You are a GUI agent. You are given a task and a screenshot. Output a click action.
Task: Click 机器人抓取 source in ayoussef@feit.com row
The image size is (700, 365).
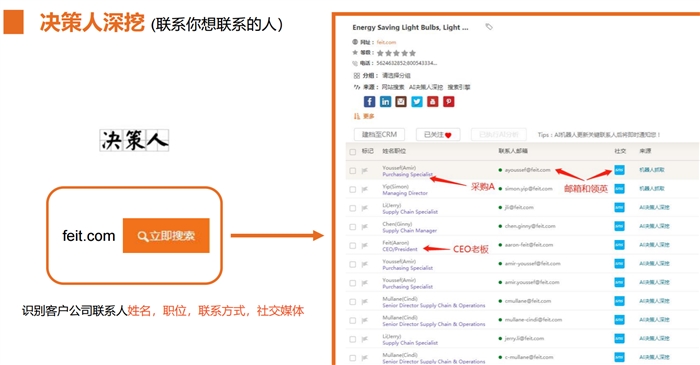(x=652, y=170)
